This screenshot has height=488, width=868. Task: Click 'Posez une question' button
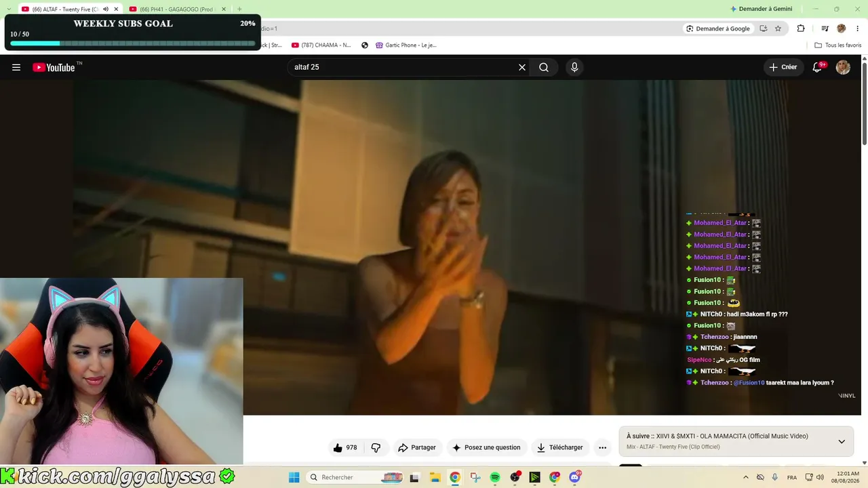(486, 447)
